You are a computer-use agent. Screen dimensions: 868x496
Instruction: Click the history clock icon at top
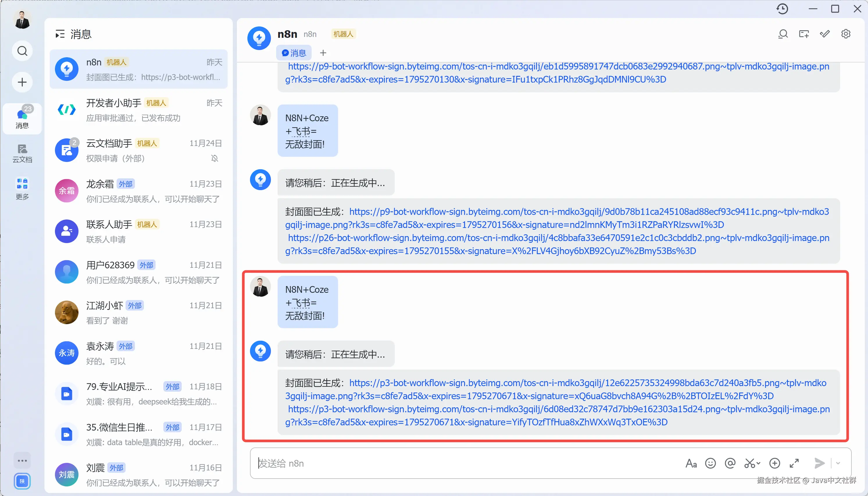tap(782, 9)
